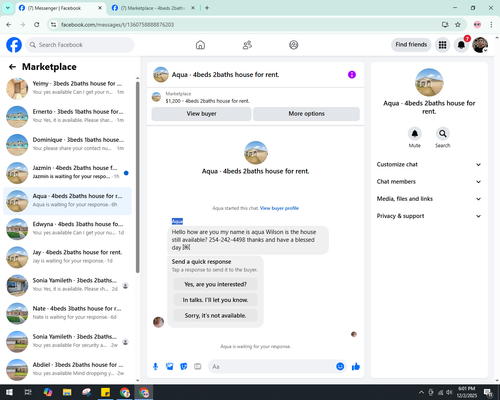Open Windows notification center icon
The height and width of the screenshot is (400, 500).
pyautogui.click(x=489, y=393)
